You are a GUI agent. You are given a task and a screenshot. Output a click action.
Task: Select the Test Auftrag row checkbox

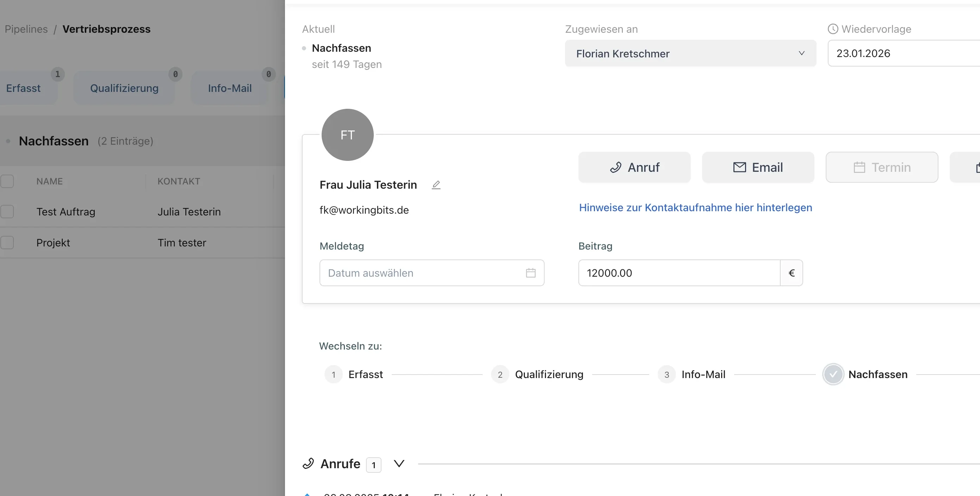click(x=7, y=212)
